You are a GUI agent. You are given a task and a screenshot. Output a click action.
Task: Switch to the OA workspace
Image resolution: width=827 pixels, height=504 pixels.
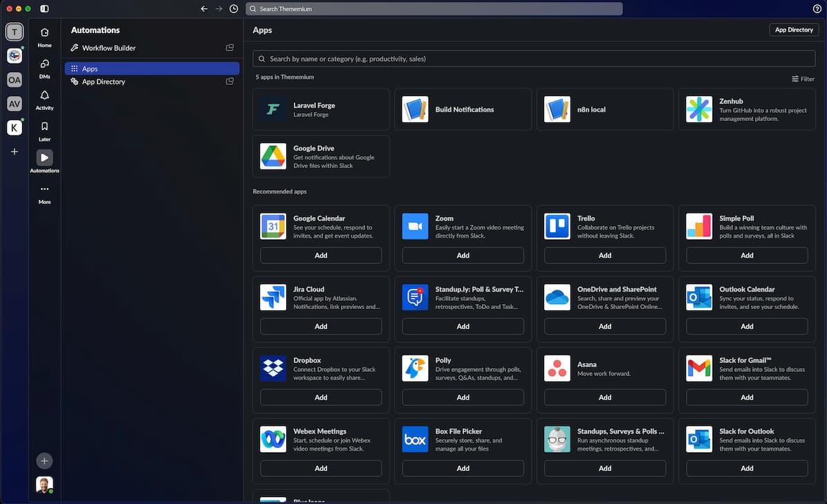tap(15, 80)
